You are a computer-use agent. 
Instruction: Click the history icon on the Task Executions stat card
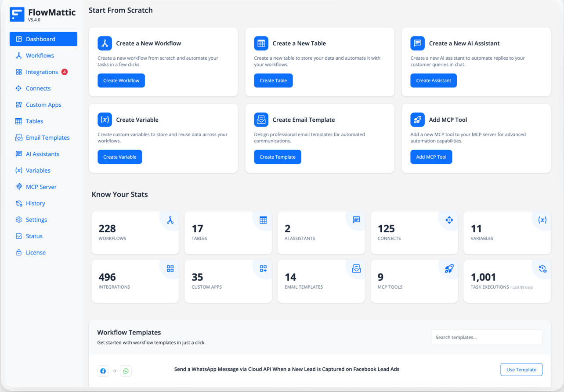(542, 269)
